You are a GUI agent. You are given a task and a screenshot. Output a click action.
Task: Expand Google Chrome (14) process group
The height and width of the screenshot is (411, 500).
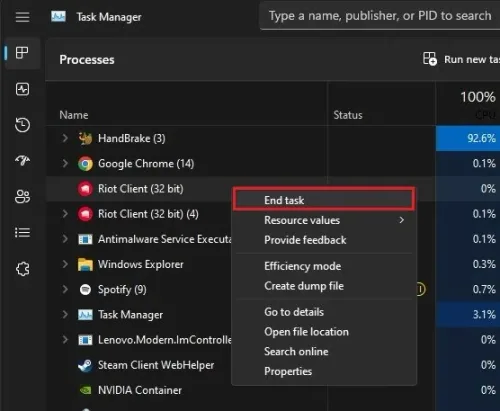click(65, 163)
